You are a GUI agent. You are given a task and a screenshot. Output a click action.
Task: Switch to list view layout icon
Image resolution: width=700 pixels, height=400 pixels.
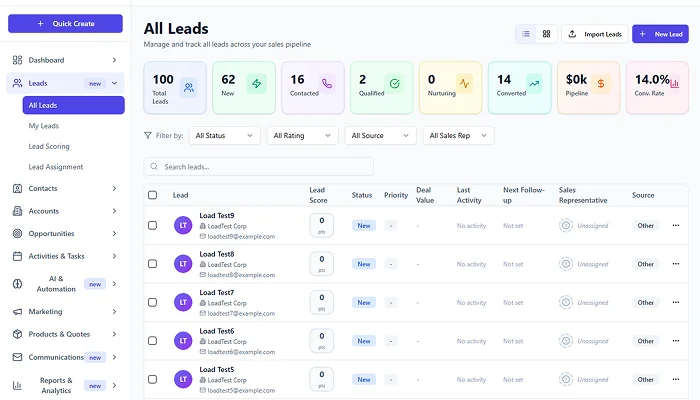tap(526, 34)
